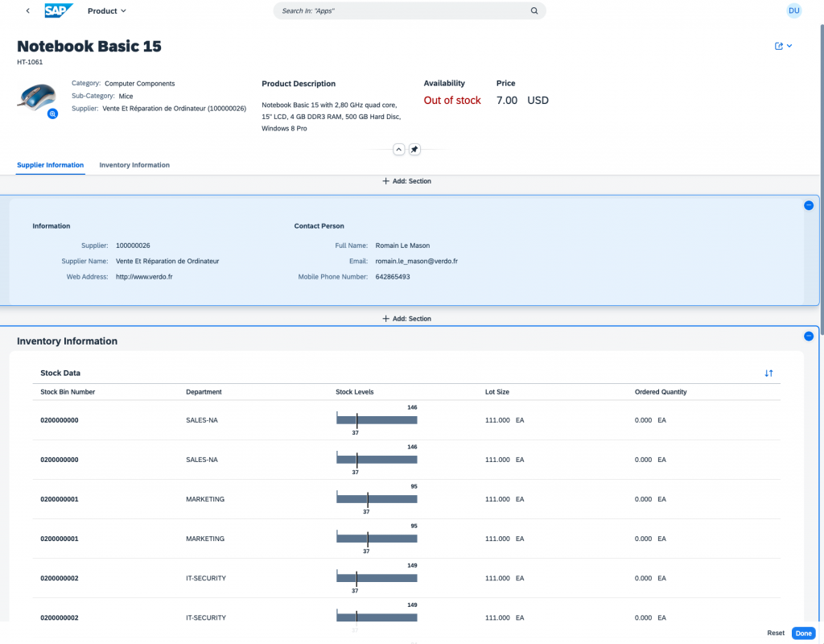Expand the share button chevron

[x=788, y=46]
